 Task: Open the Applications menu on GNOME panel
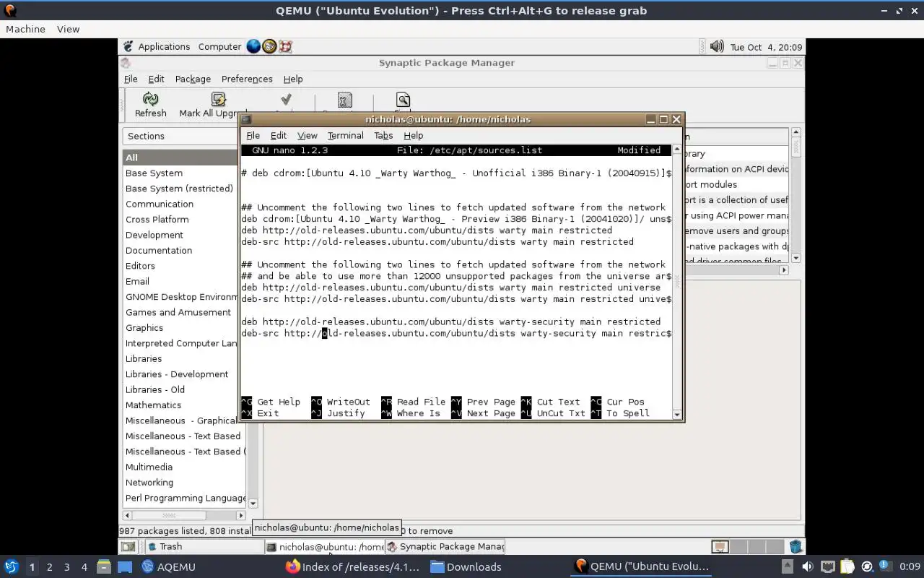click(x=164, y=46)
